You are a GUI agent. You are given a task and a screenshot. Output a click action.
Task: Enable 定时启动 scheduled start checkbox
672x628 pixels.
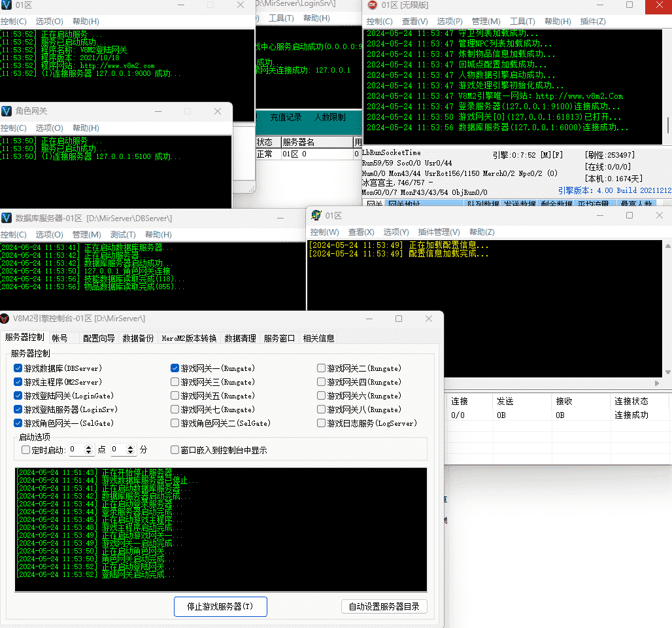[x=25, y=449]
